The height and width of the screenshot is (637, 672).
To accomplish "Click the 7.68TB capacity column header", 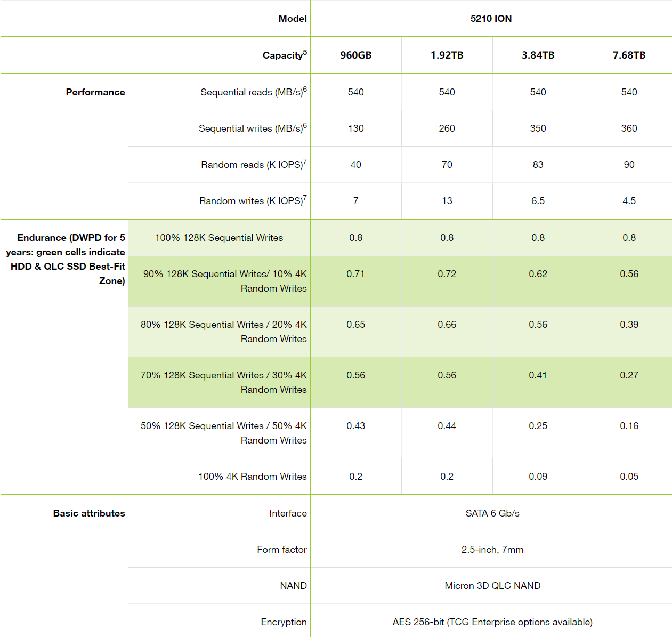I will point(629,55).
